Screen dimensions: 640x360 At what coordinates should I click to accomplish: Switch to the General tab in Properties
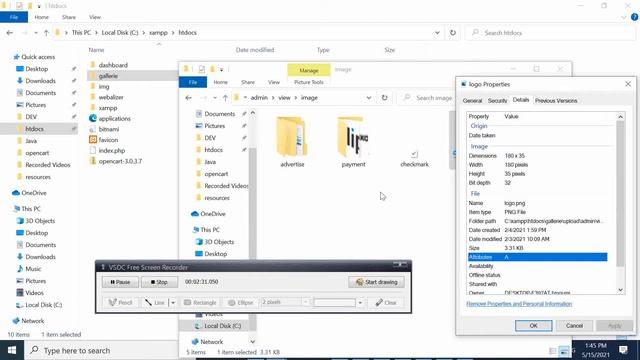pyautogui.click(x=472, y=101)
